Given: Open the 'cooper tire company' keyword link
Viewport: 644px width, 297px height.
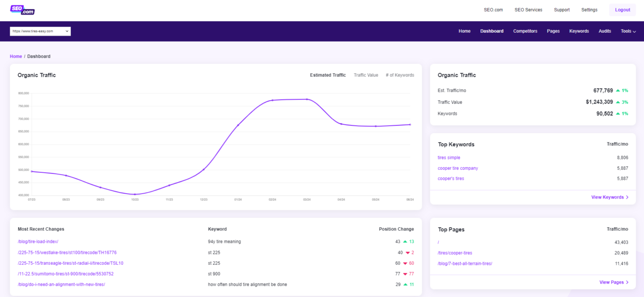Looking at the screenshot, I should [x=457, y=168].
